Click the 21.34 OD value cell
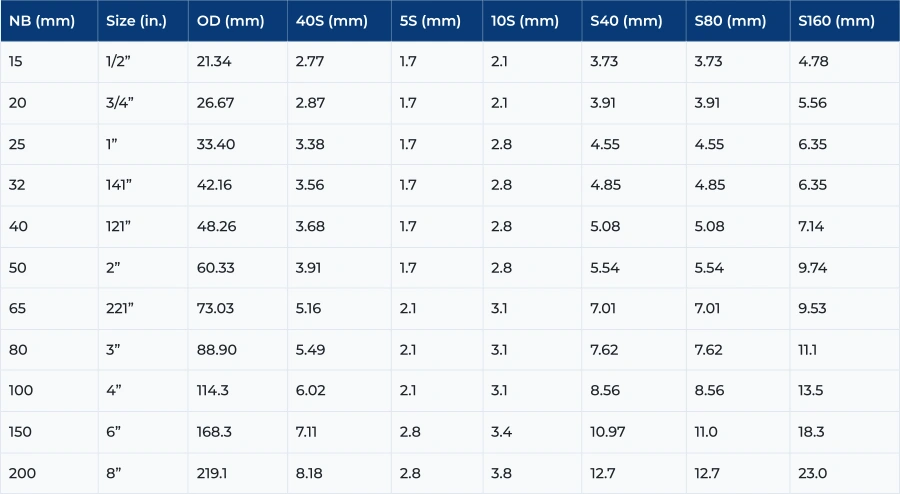Screen dimensions: 900x494 point(214,62)
